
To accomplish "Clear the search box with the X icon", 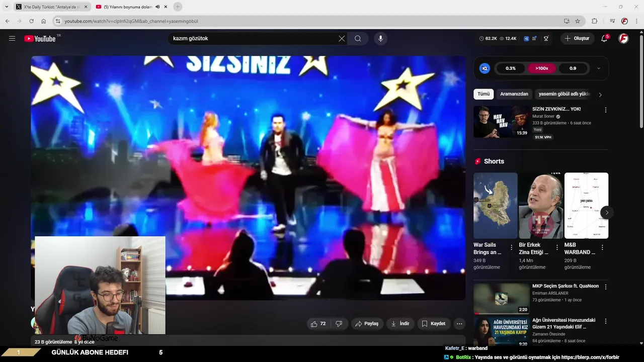I will click(342, 38).
